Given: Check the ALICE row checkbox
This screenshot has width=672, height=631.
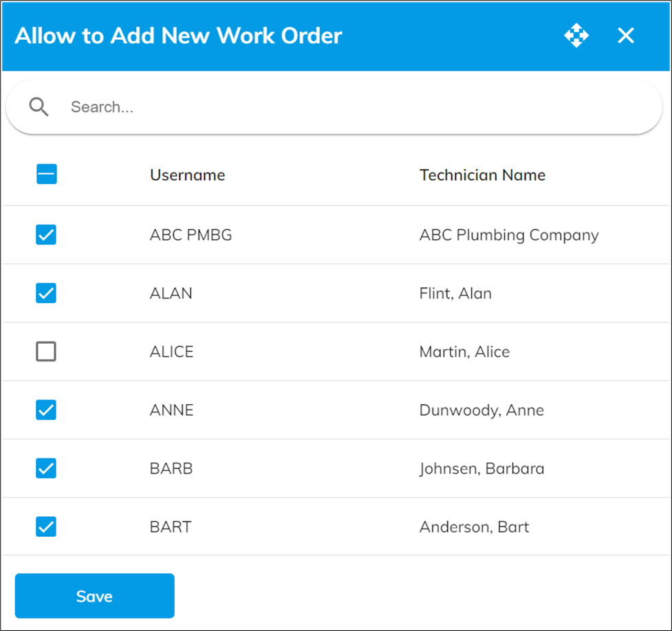Looking at the screenshot, I should coord(46,351).
